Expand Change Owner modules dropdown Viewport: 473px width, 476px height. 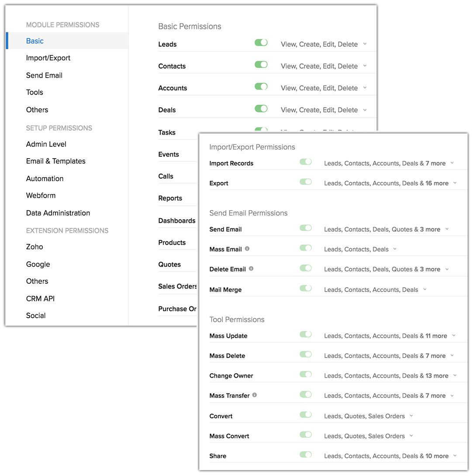[455, 375]
